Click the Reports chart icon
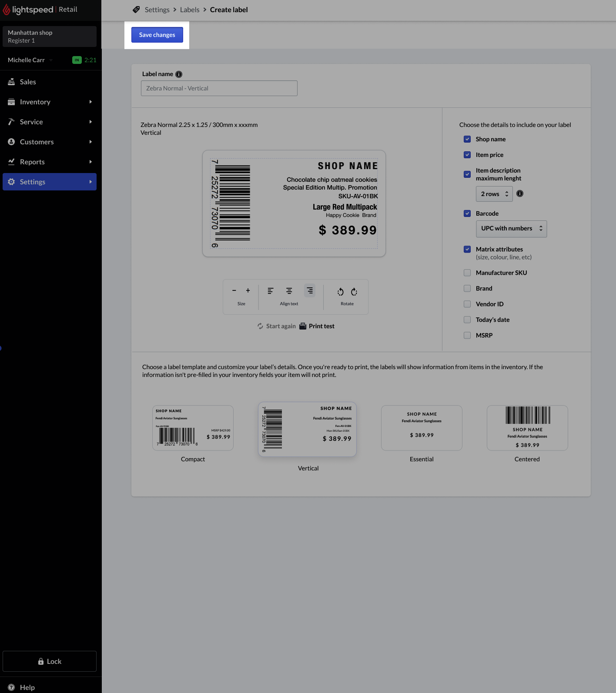616x693 pixels. 11,162
